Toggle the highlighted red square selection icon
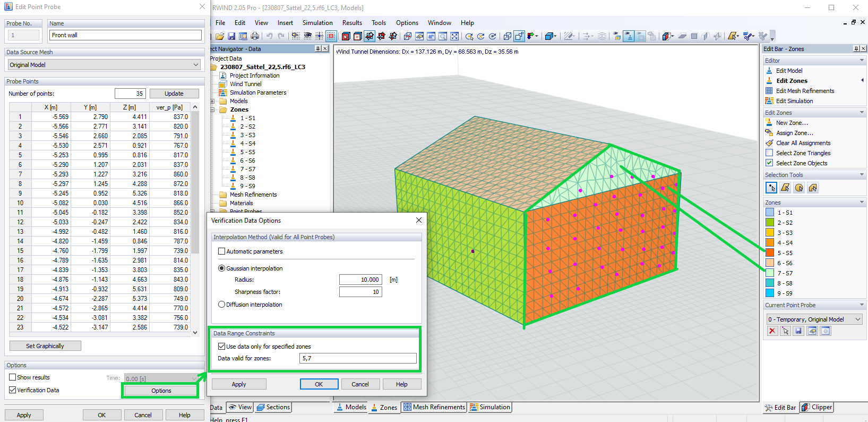 coord(331,36)
